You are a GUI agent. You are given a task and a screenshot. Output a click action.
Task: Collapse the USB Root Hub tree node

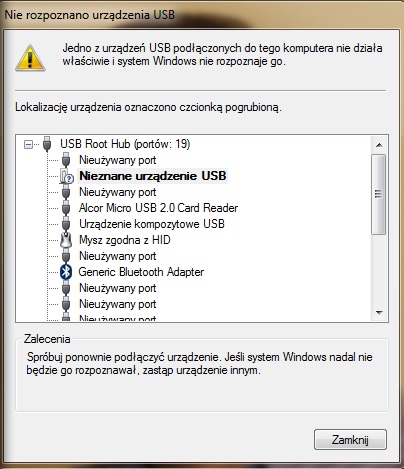coord(29,144)
